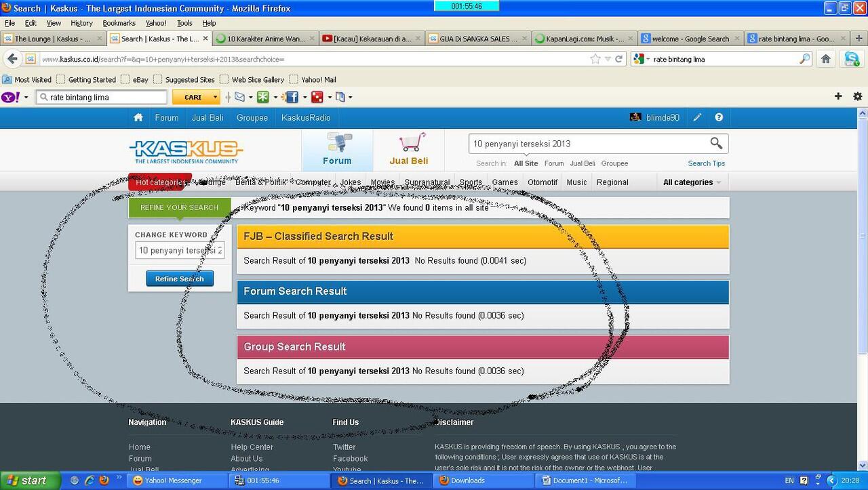868x490 pixels.
Task: Click the CARI search button
Action: (193, 97)
